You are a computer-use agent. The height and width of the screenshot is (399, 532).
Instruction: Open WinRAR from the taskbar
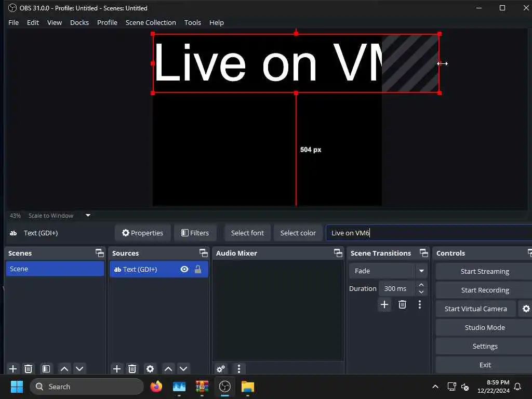(x=202, y=387)
